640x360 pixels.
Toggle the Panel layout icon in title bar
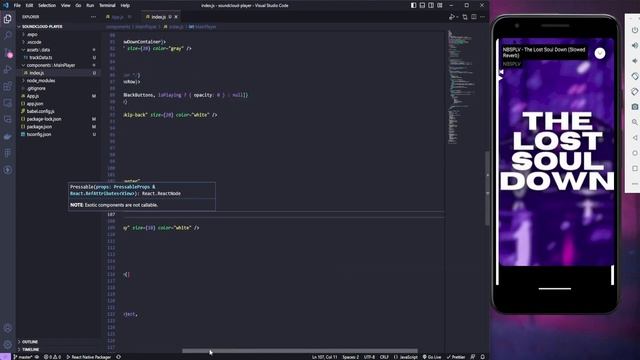(422, 5)
